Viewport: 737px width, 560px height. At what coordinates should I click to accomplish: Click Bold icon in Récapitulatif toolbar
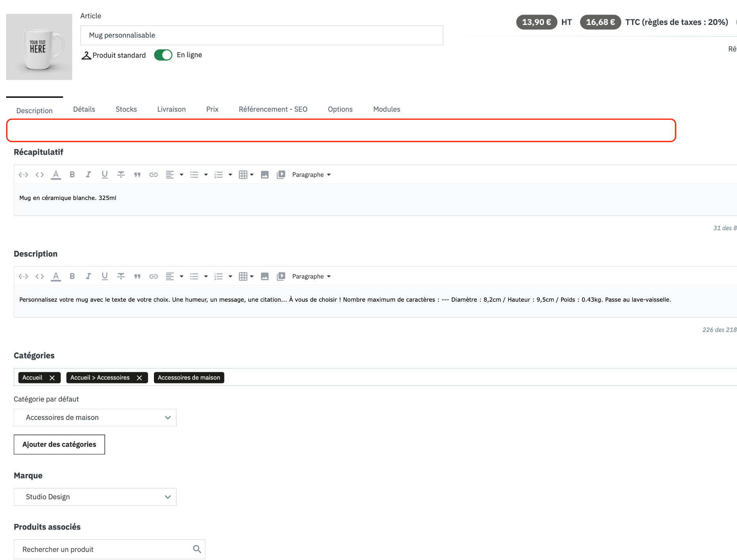(x=72, y=175)
